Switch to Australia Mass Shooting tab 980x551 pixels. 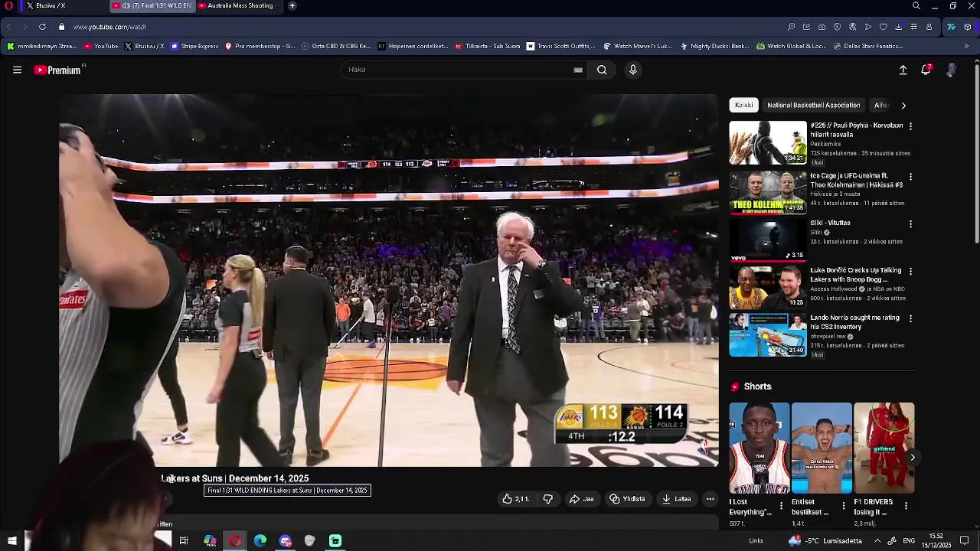pos(239,5)
